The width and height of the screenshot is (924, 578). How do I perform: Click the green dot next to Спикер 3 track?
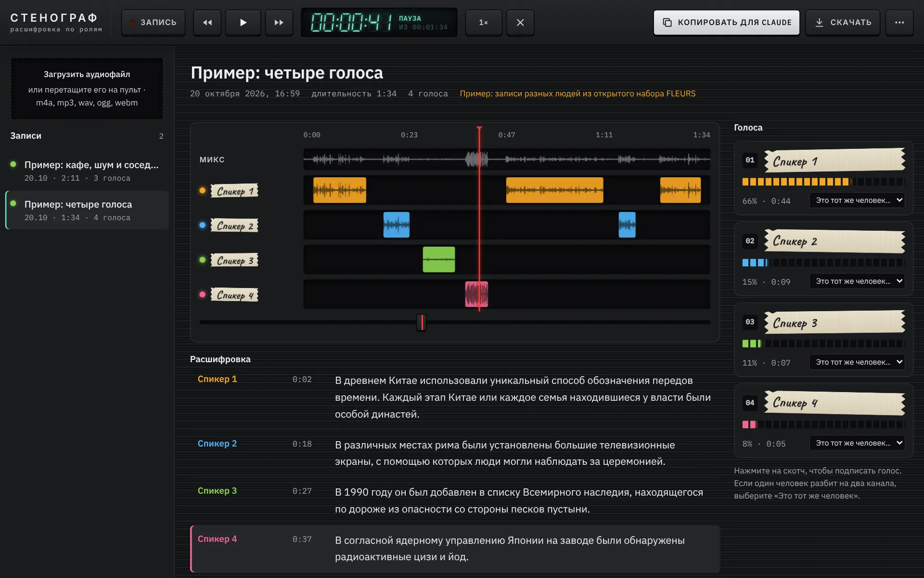[203, 260]
